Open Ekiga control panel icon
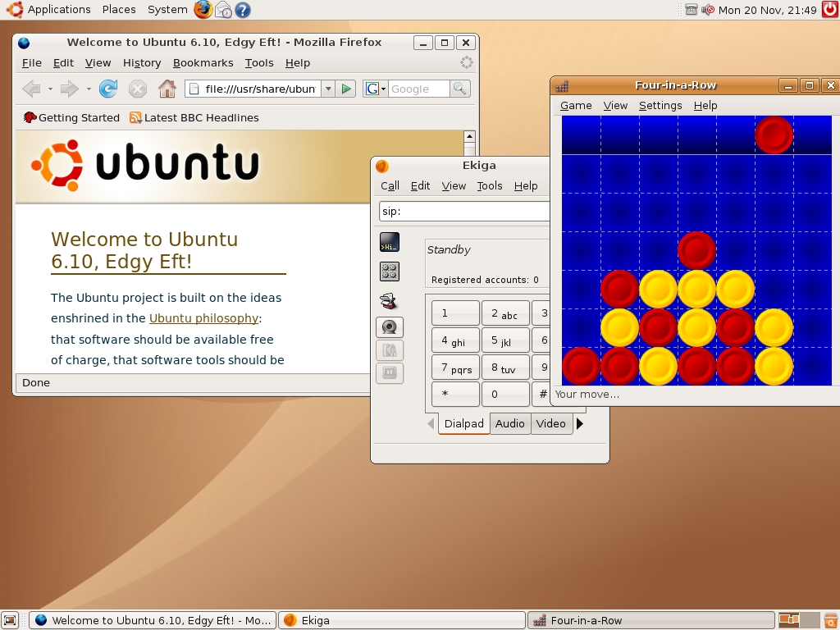This screenshot has height=630, width=840. [389, 271]
